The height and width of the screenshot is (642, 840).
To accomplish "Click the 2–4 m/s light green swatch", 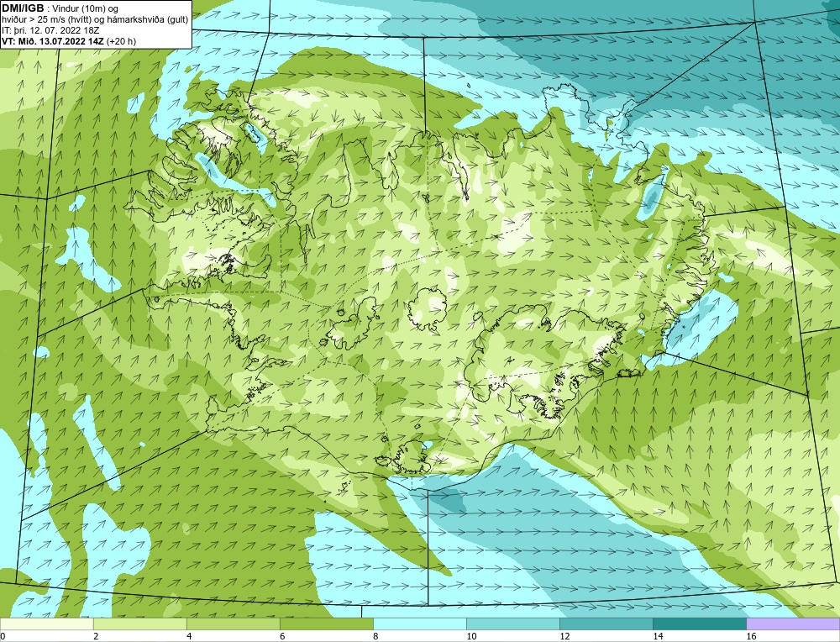I will click(139, 624).
